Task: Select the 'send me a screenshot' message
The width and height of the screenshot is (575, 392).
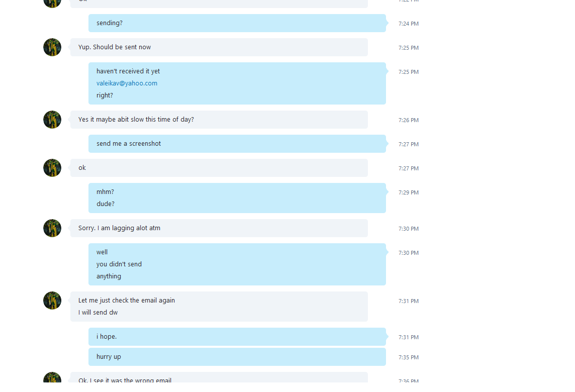Action: click(x=237, y=144)
